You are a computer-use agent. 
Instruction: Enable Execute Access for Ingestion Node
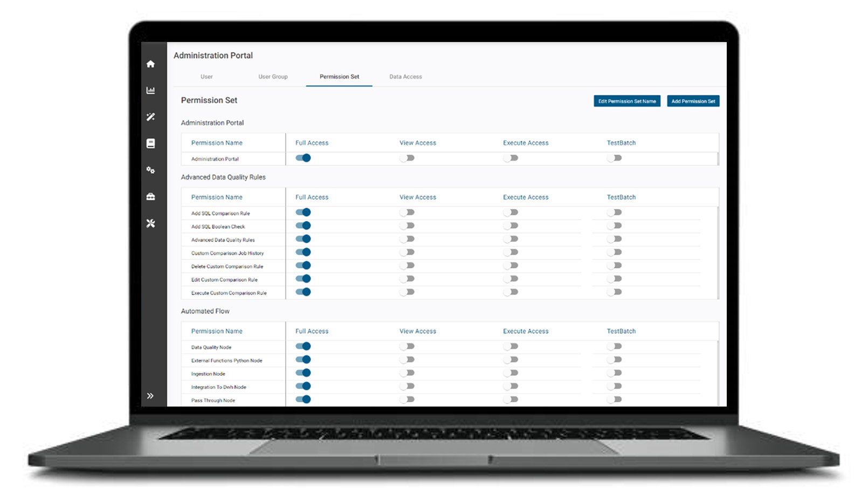(511, 373)
